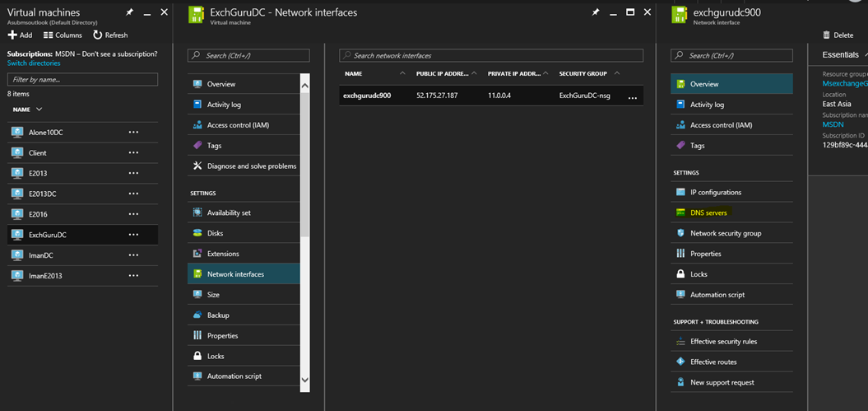Click scroll up arrow in VM menu
The height and width of the screenshot is (411, 868).
[x=305, y=85]
